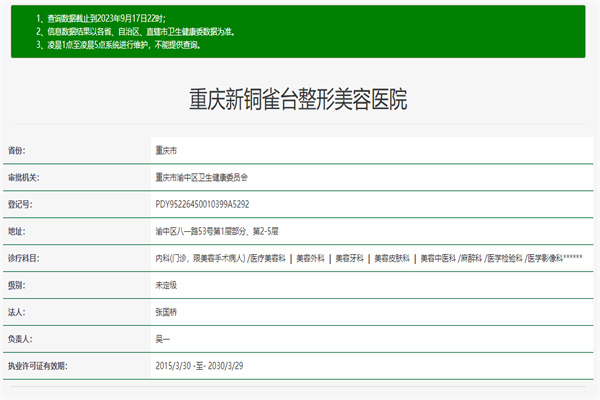Select legal person 张国桥
Image resolution: width=600 pixels, height=400 pixels.
click(166, 312)
